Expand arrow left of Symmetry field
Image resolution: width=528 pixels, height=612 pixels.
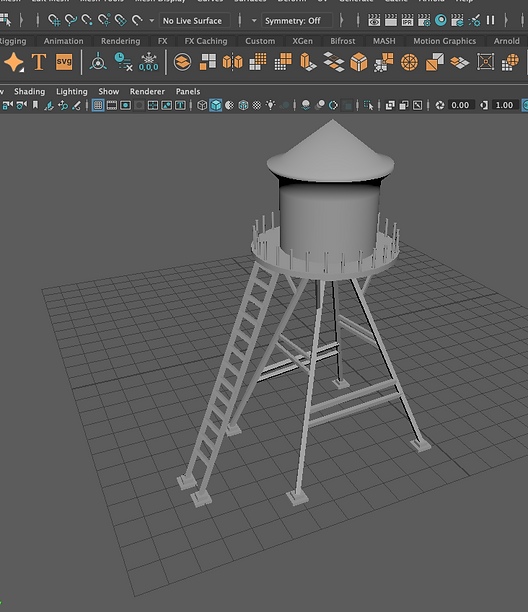tap(254, 21)
